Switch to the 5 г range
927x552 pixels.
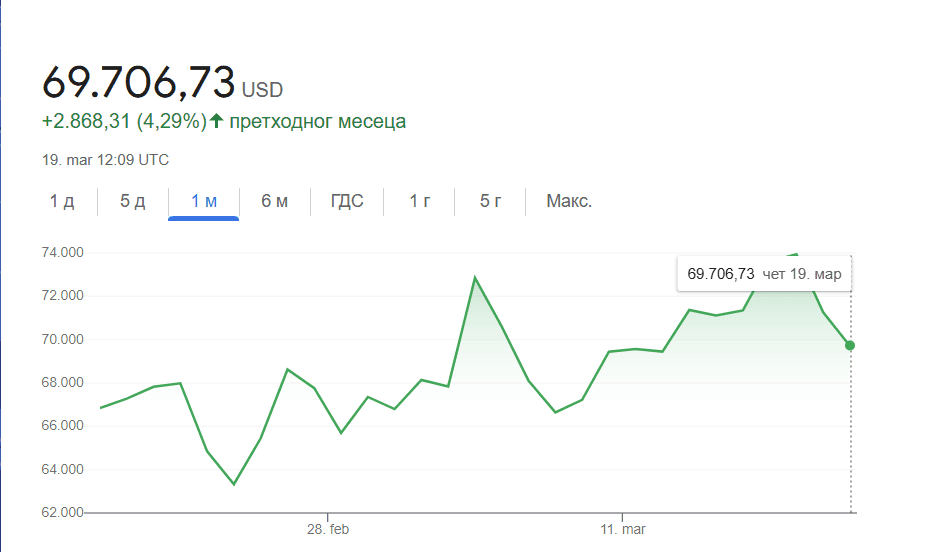[490, 201]
